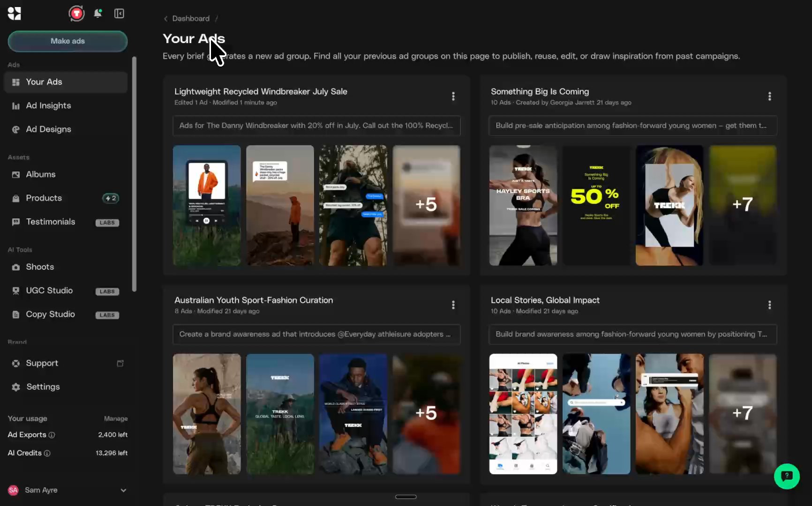The height and width of the screenshot is (506, 812).
Task: Click the AI Credits info icon
Action: click(x=47, y=454)
